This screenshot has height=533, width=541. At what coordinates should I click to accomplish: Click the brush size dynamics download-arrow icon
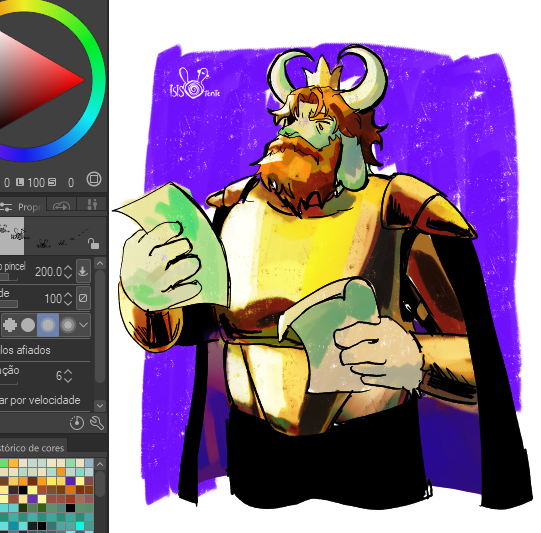pos(83,271)
